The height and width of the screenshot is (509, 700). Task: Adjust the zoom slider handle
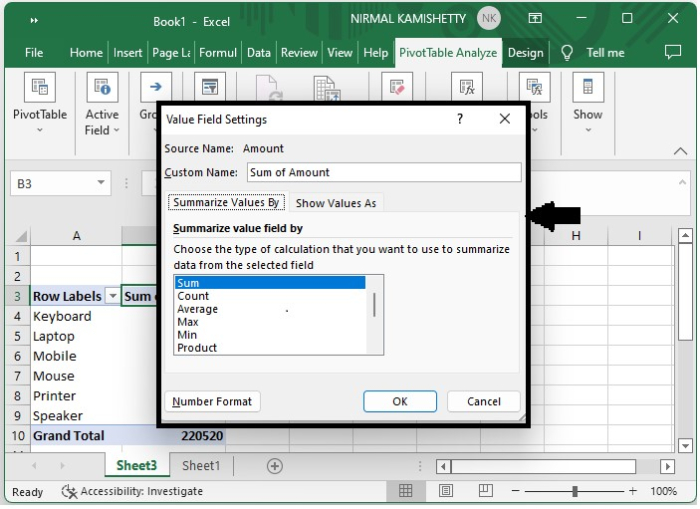click(x=575, y=491)
